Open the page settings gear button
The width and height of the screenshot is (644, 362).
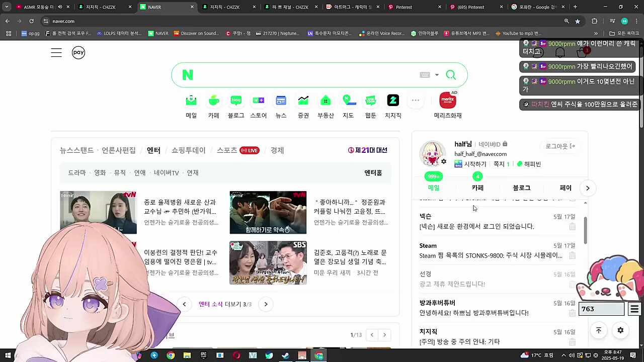click(x=620, y=330)
